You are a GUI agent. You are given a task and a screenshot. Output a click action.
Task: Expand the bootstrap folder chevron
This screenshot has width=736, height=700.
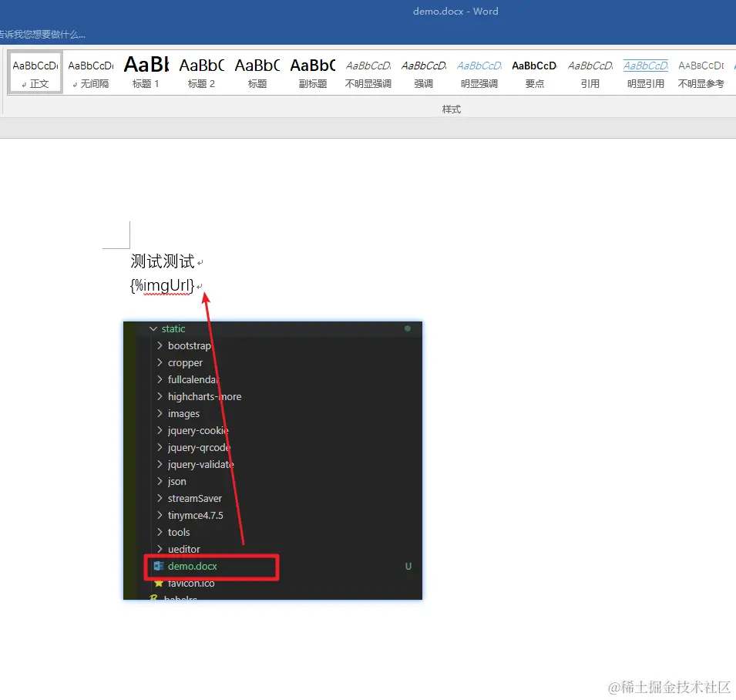click(x=160, y=345)
